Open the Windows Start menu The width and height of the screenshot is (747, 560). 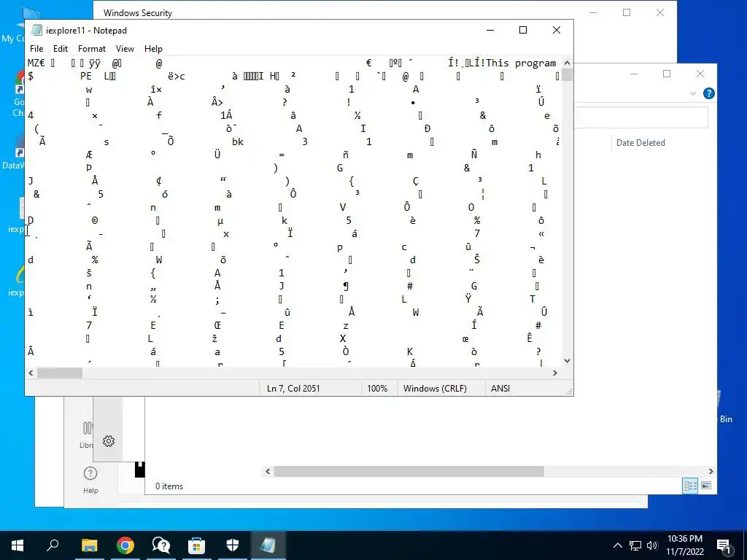[x=18, y=545]
